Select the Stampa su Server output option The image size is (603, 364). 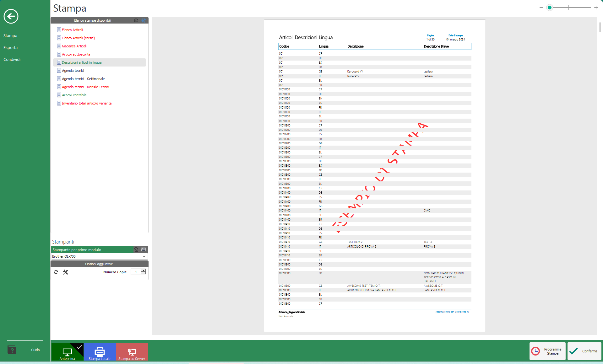(x=132, y=352)
